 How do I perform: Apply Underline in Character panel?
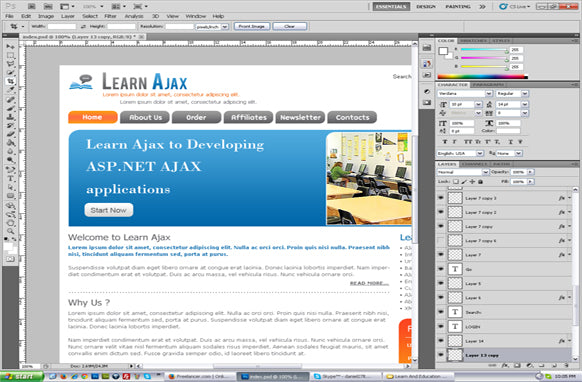click(x=510, y=142)
